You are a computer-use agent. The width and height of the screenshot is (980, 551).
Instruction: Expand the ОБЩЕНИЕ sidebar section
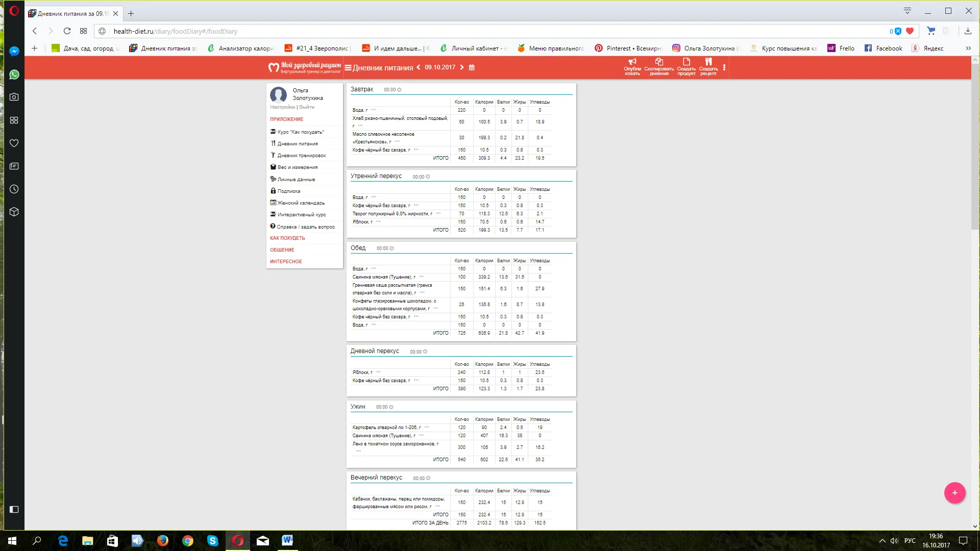coord(282,250)
